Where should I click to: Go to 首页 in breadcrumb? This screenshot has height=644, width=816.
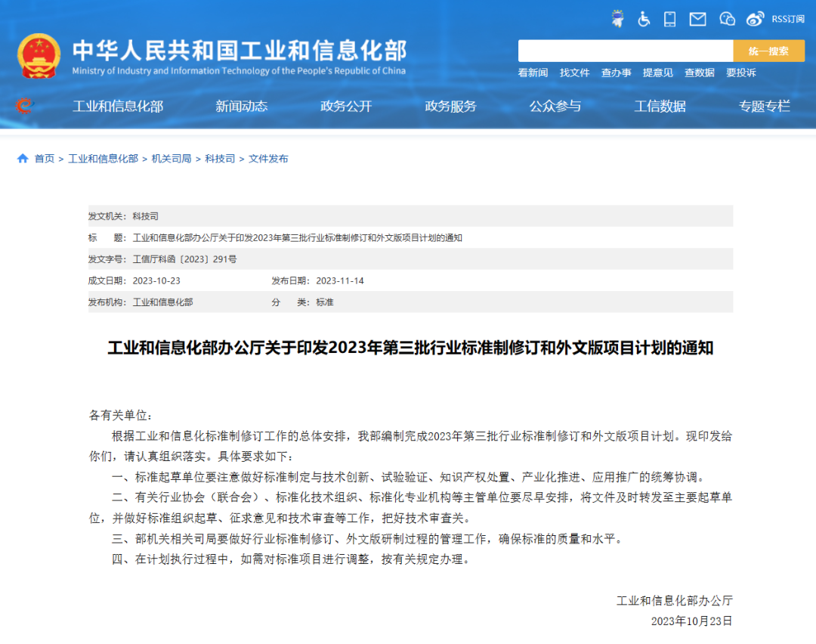coord(45,159)
